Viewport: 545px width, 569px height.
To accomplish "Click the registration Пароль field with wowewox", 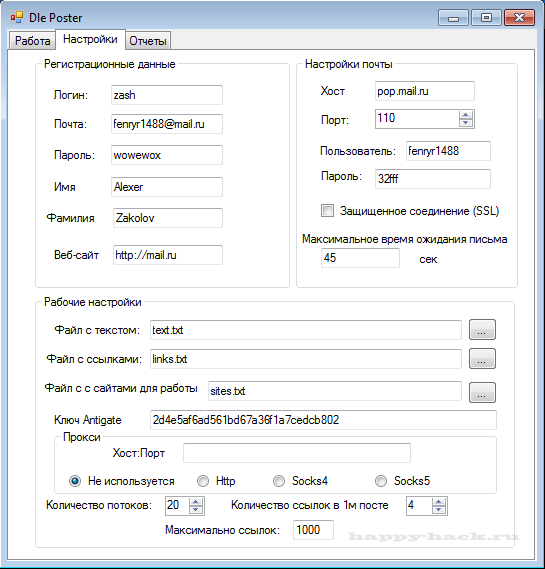I will (x=167, y=155).
